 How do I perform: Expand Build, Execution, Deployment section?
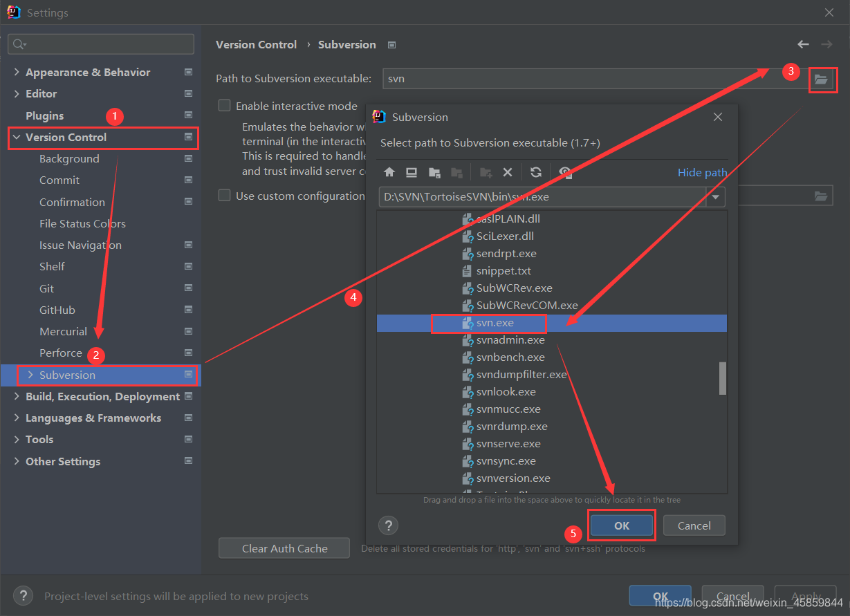[x=17, y=397]
